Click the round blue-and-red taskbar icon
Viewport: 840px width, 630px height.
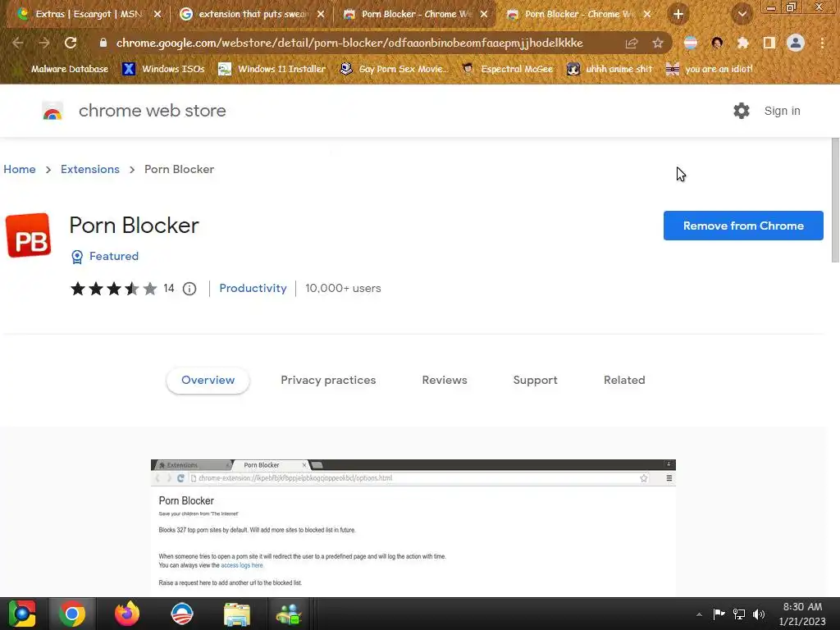pos(182,614)
